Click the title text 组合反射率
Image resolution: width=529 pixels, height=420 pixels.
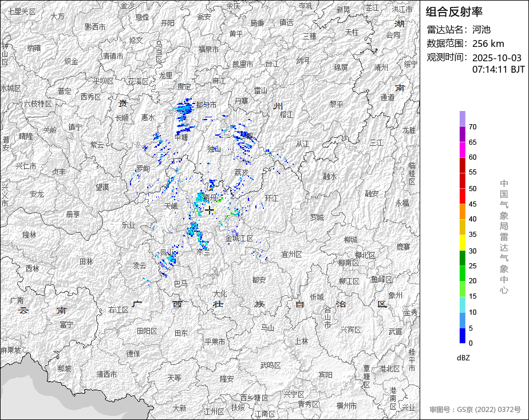pyautogui.click(x=454, y=12)
